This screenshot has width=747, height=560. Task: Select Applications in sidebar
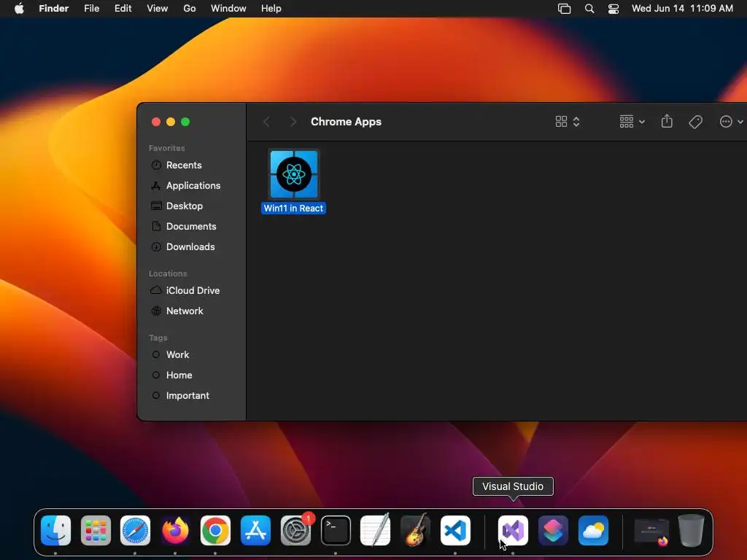pyautogui.click(x=193, y=186)
